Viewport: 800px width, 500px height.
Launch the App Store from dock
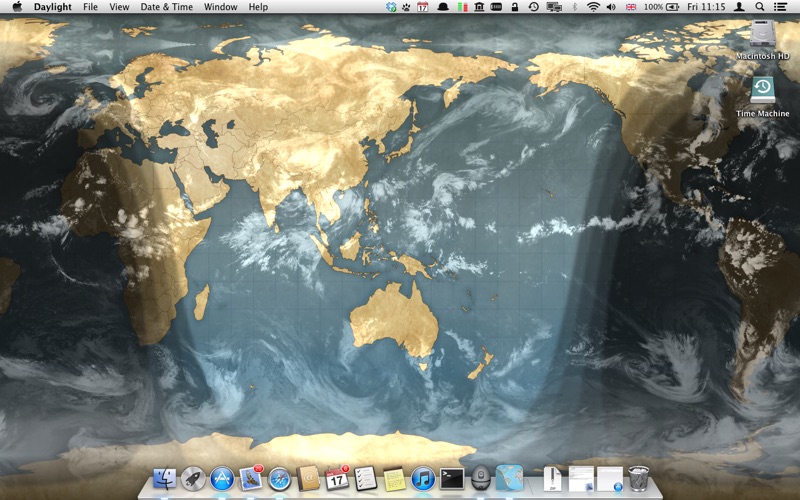point(222,479)
